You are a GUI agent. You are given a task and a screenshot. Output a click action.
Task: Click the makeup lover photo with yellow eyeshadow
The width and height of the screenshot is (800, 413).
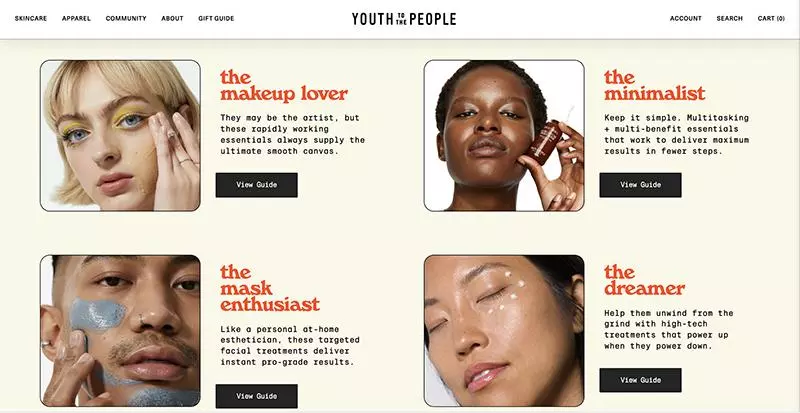tap(120, 135)
